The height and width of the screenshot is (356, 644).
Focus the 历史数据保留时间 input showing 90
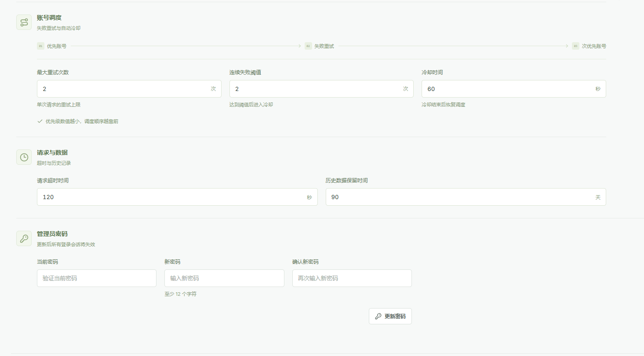[x=466, y=197]
